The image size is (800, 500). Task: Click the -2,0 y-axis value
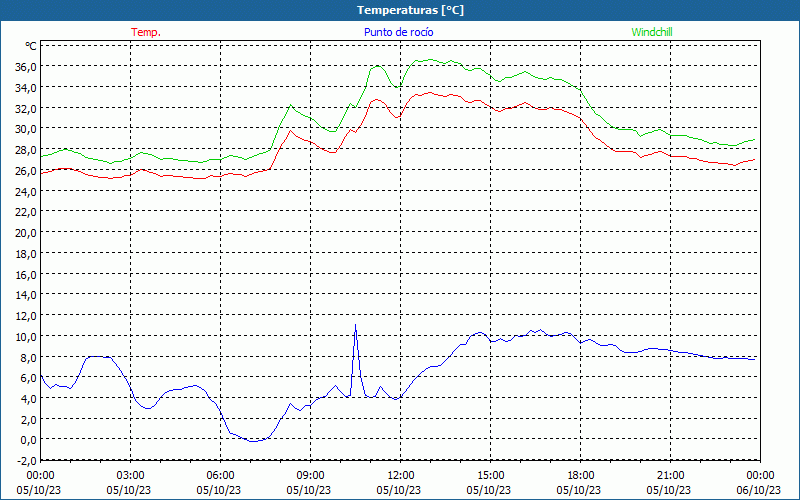pyautogui.click(x=27, y=461)
